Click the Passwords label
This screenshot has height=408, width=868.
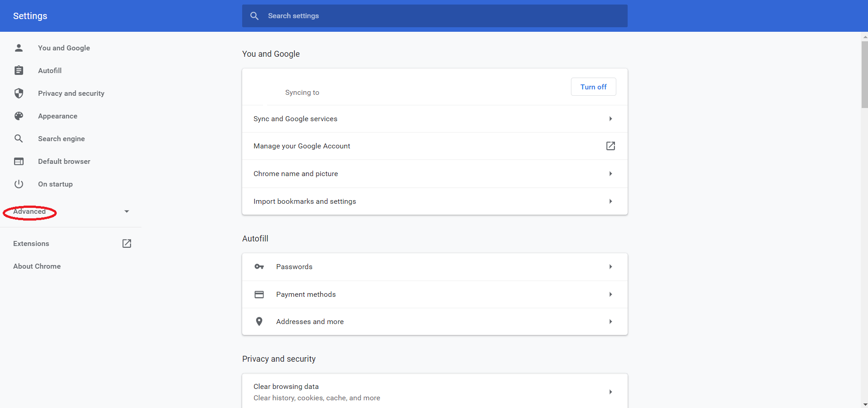tap(294, 267)
